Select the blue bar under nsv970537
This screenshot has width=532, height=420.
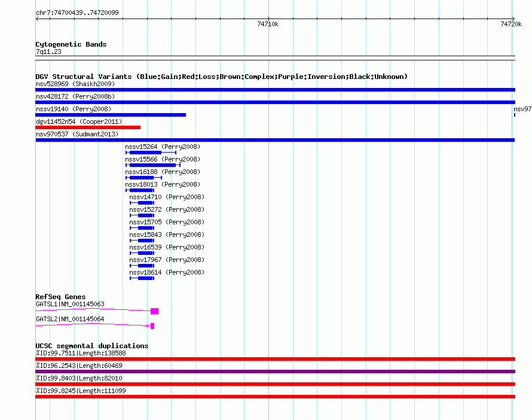(x=275, y=140)
